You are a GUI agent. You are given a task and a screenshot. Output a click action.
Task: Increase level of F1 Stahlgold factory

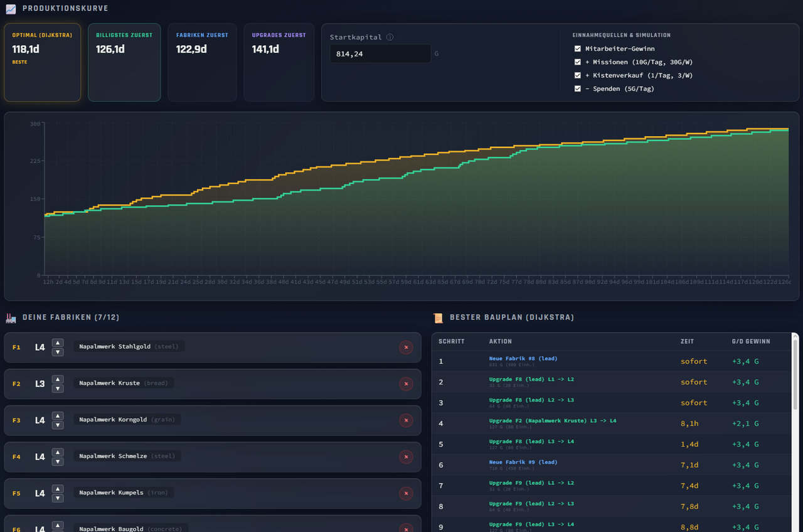[58, 343]
